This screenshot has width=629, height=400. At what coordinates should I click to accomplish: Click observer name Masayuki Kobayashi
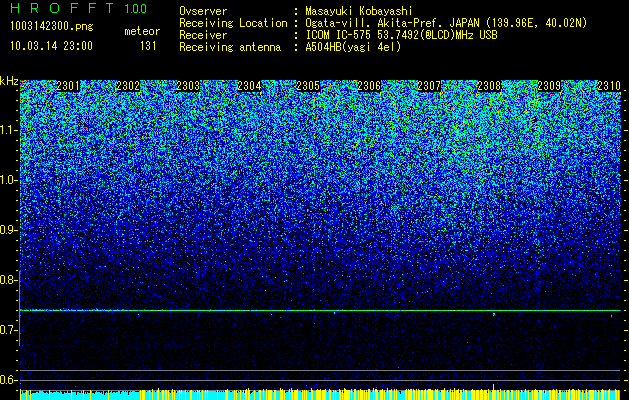(359, 11)
